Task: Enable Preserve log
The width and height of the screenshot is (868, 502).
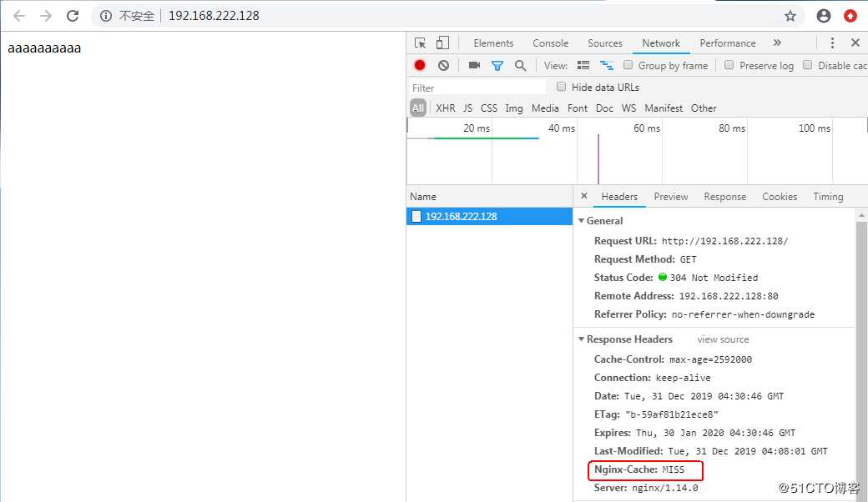Action: [729, 65]
